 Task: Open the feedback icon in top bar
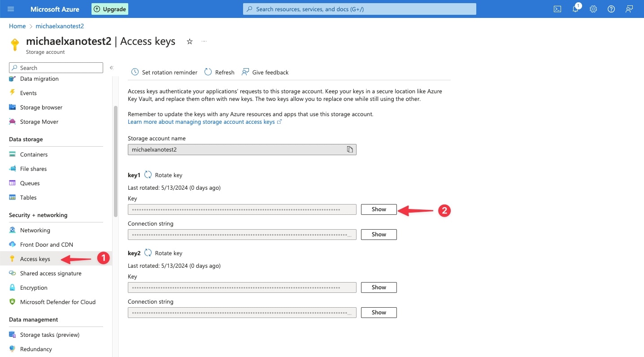point(629,9)
